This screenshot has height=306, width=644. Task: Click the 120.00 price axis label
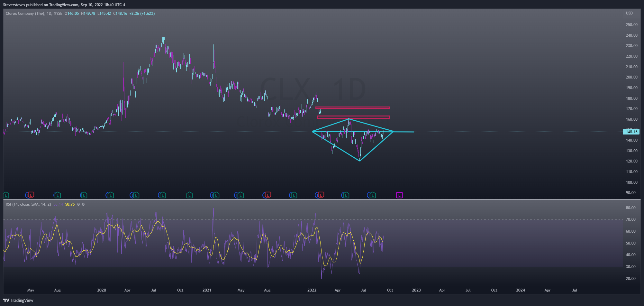[x=632, y=161]
